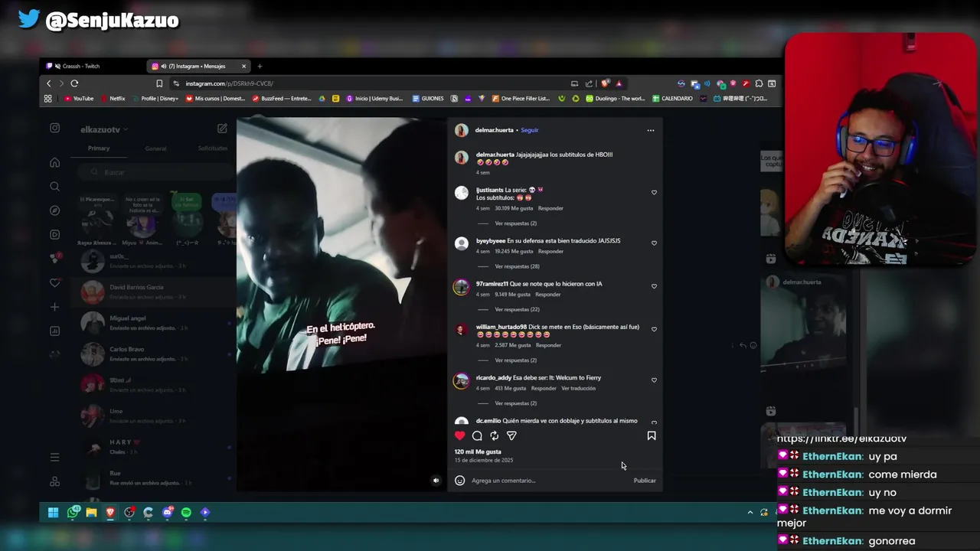The width and height of the screenshot is (980, 551).
Task: Expand 'Ver respuestas (2)' under ljustisants' comment
Action: point(515,223)
